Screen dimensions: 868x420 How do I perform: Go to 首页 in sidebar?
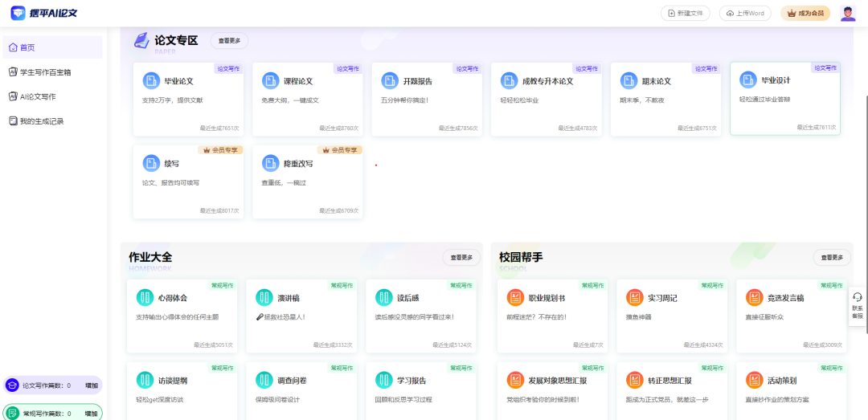(52, 47)
